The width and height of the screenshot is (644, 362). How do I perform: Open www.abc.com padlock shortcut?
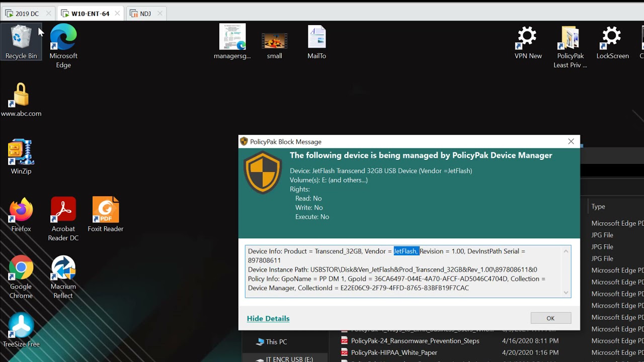pyautogui.click(x=21, y=100)
